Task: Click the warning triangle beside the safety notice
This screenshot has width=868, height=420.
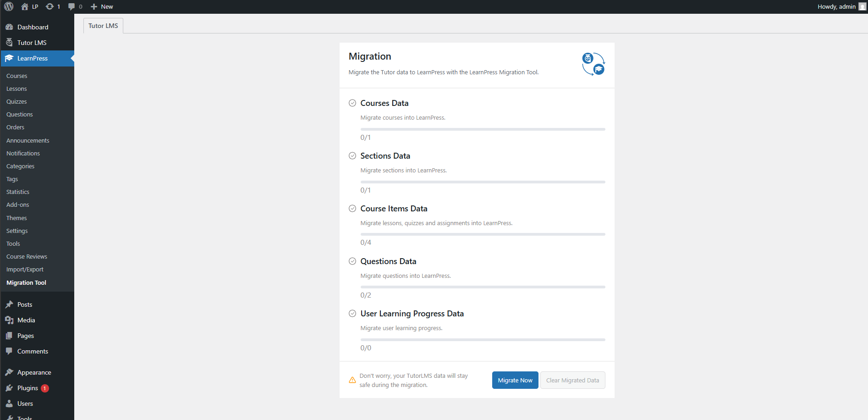Action: click(352, 380)
